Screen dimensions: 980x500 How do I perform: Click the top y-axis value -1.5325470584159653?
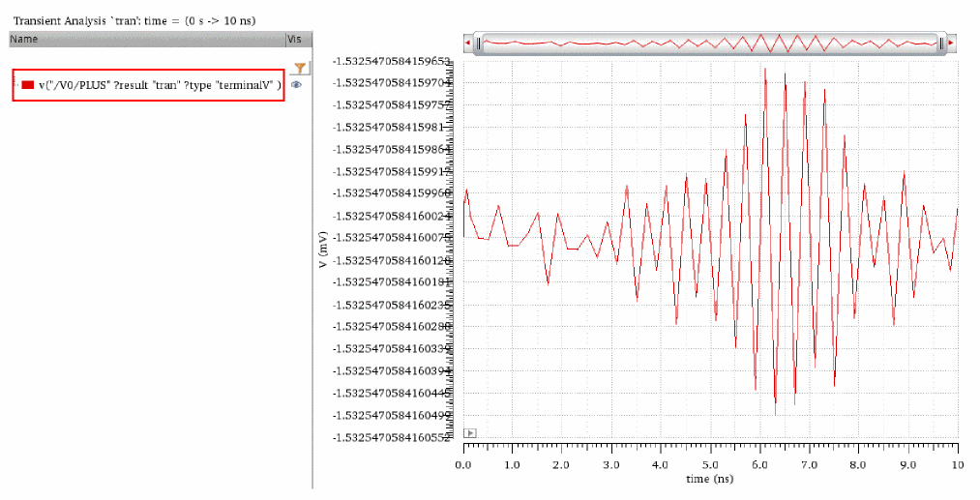(x=393, y=61)
